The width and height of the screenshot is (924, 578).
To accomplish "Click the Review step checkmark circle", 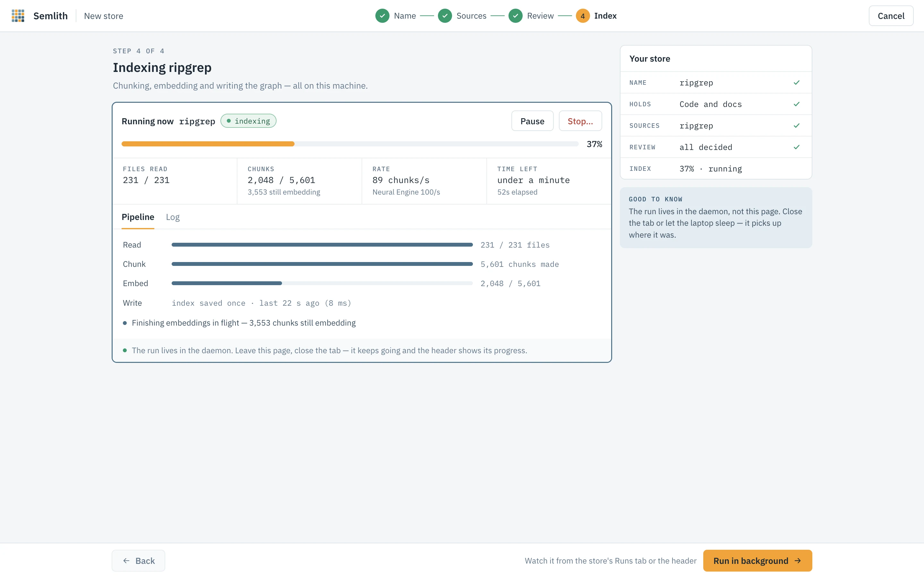I will pos(516,16).
